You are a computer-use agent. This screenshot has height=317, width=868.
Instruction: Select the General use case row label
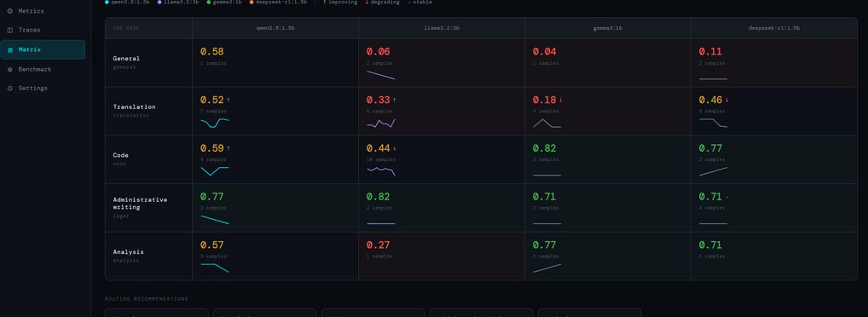[126, 59]
